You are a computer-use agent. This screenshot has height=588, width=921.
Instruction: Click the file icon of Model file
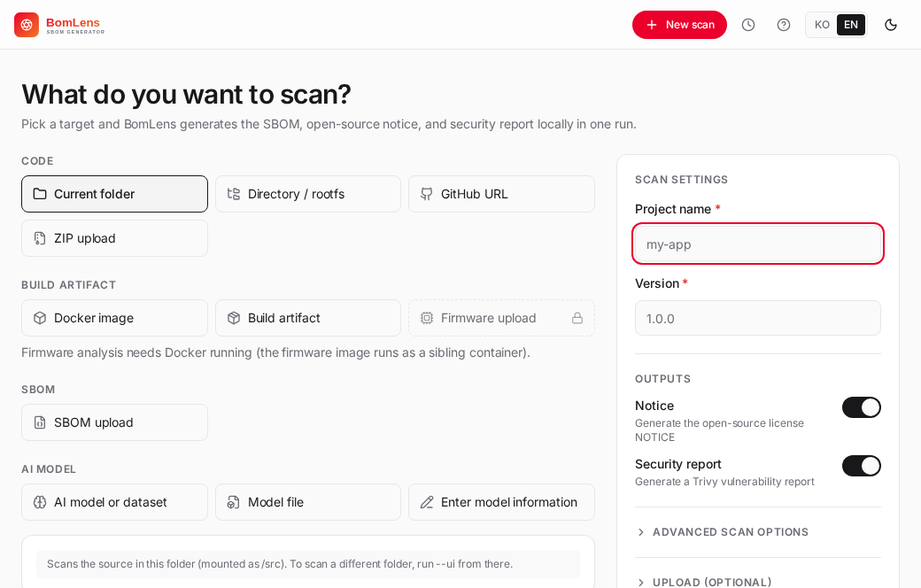tap(234, 502)
